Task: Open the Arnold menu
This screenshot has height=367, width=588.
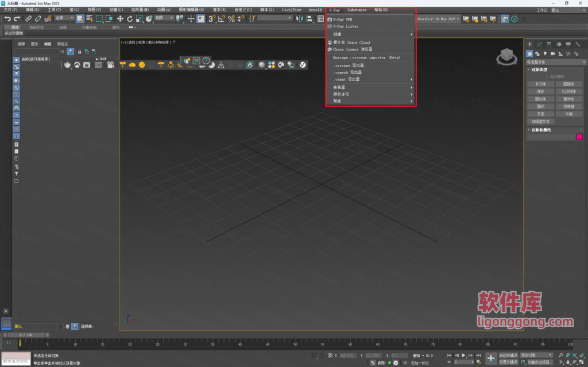Action: coord(315,10)
